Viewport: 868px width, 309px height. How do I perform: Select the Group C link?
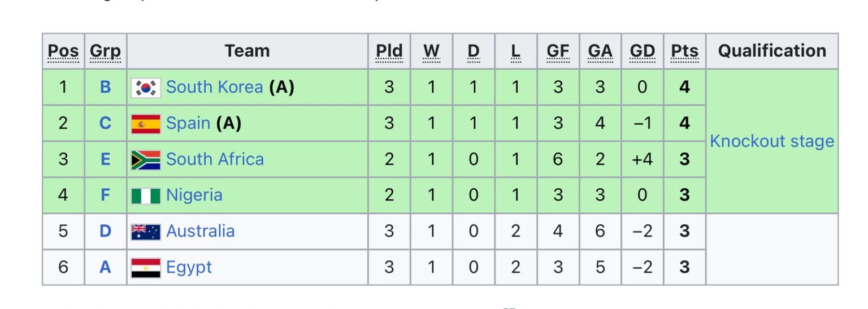click(x=106, y=124)
